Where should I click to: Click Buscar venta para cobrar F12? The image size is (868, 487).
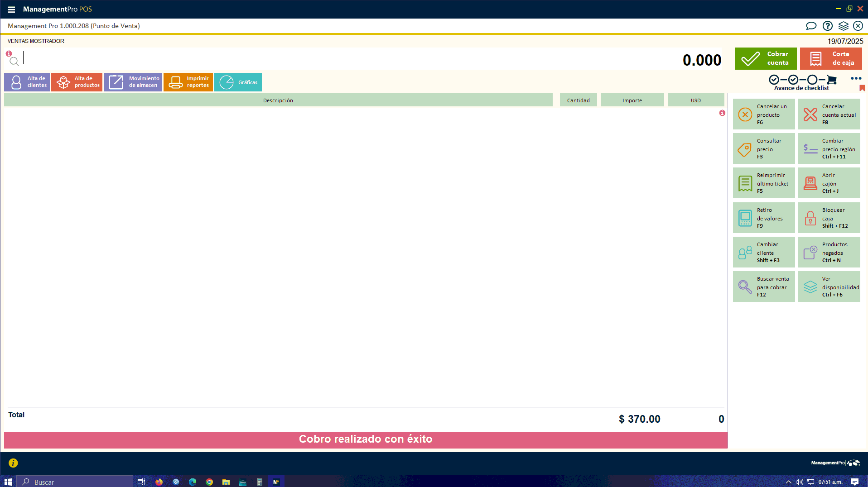pos(764,286)
